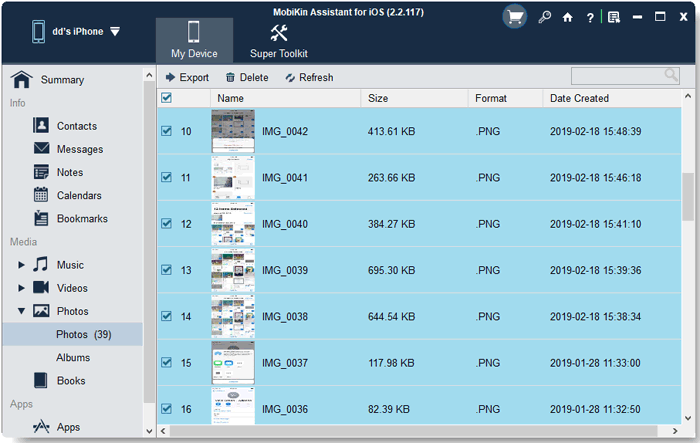Click the Export button label
Viewport: 700px width, 443px height.
click(x=194, y=78)
